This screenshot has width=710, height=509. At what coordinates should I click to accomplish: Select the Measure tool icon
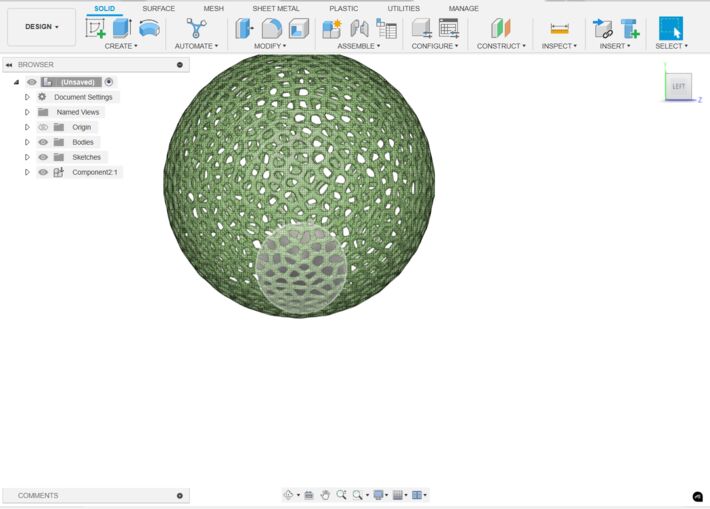pyautogui.click(x=559, y=29)
